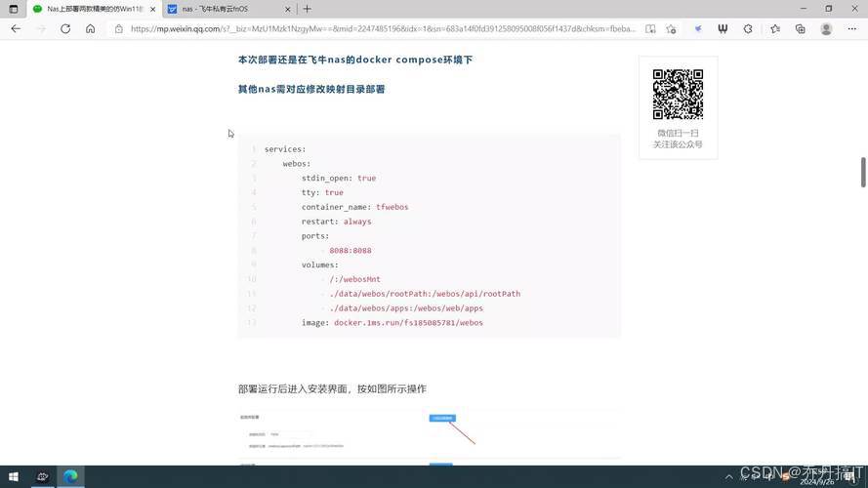Viewport: 868px width, 488px height.
Task: Show hidden system tray icons
Action: tap(729, 477)
